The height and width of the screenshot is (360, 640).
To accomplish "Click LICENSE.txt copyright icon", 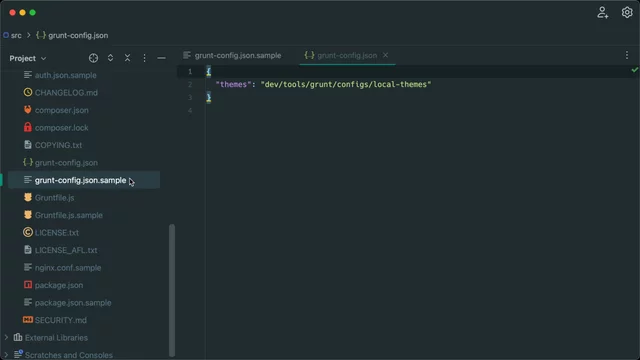I will [27, 233].
